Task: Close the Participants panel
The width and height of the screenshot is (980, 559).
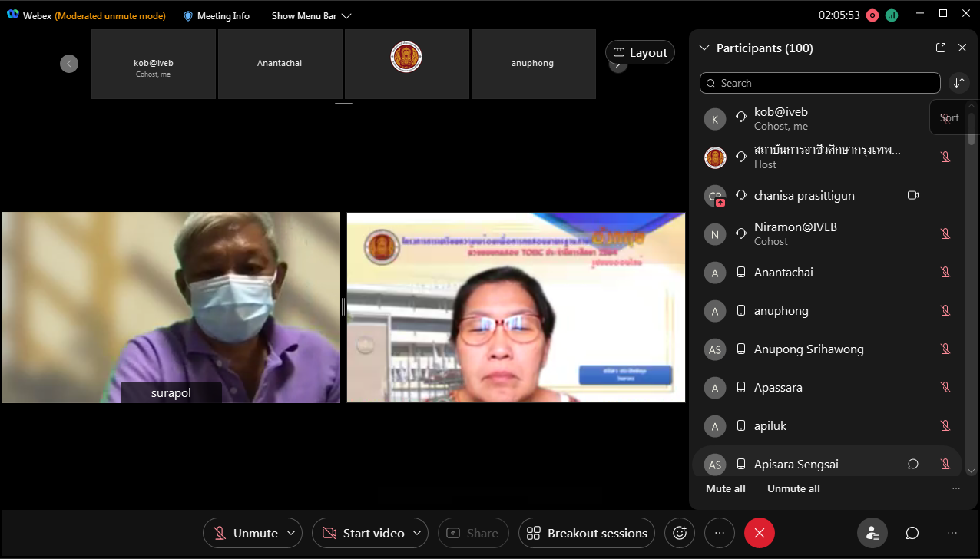Action: click(x=962, y=48)
